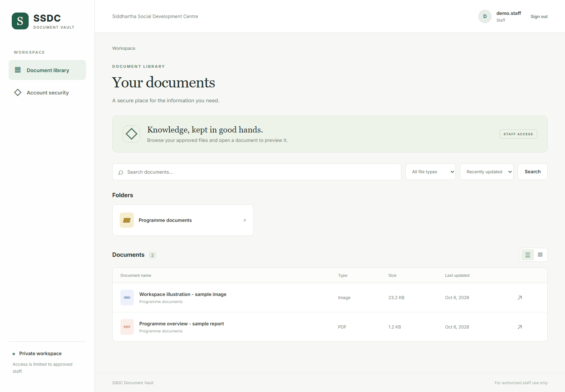Open the Recently updated sort dropdown

click(487, 172)
